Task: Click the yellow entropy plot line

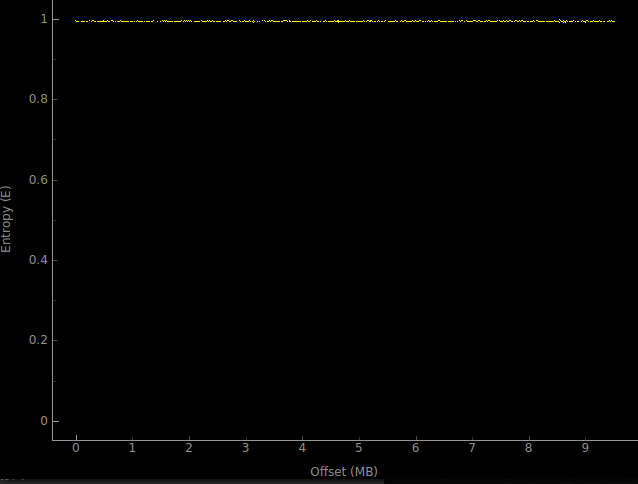Action: pos(345,21)
